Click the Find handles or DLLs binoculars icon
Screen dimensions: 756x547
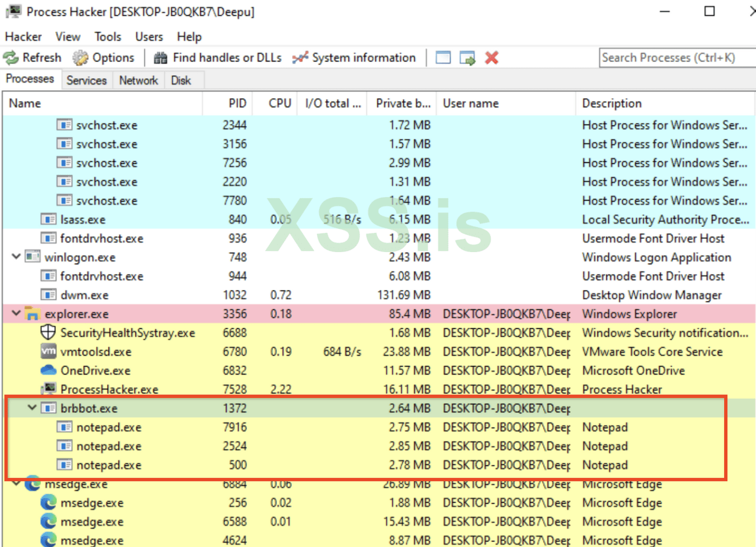point(160,58)
